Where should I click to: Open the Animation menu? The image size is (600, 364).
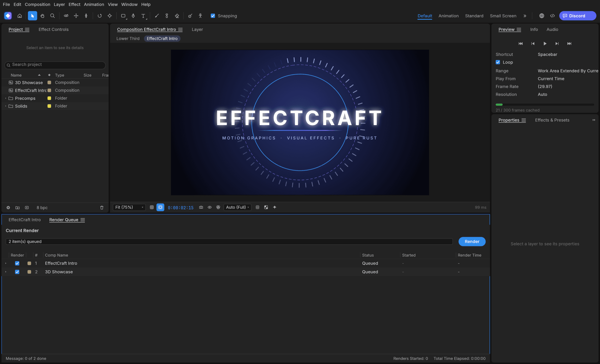coord(94,4)
